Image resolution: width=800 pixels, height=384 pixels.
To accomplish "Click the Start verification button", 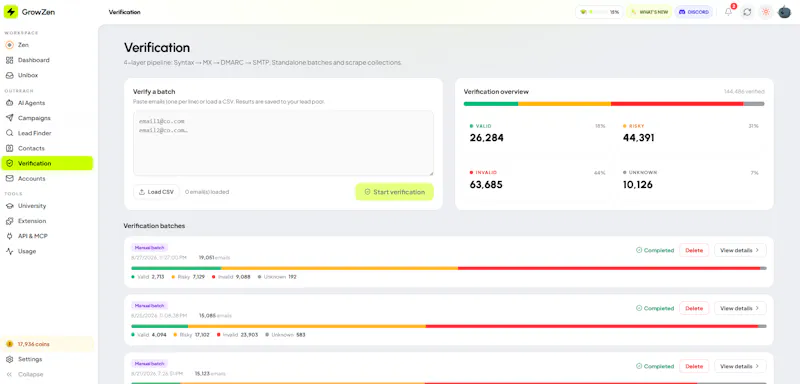I will (x=394, y=192).
